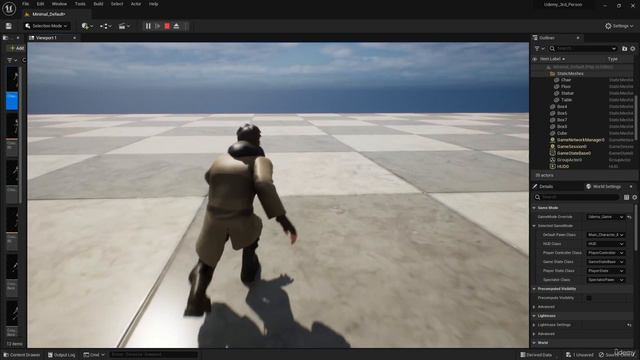
Task: Open the Output Log
Action: click(x=62, y=355)
